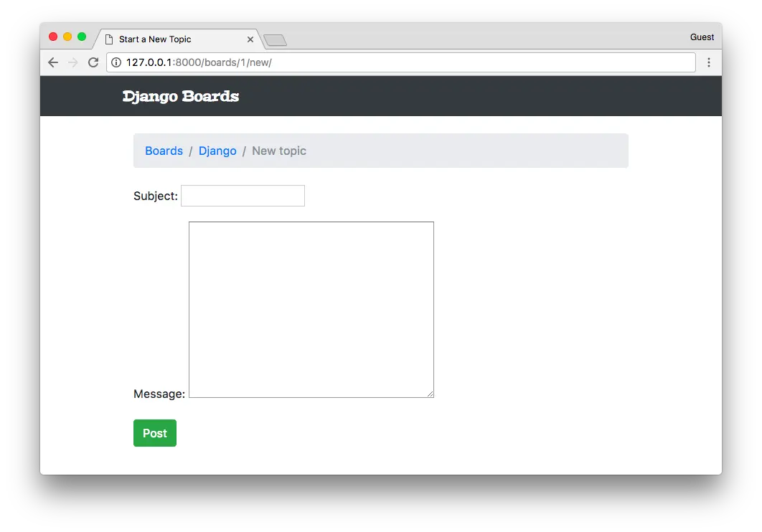Open a new browser tab
The height and width of the screenshot is (532, 762).
coord(275,40)
